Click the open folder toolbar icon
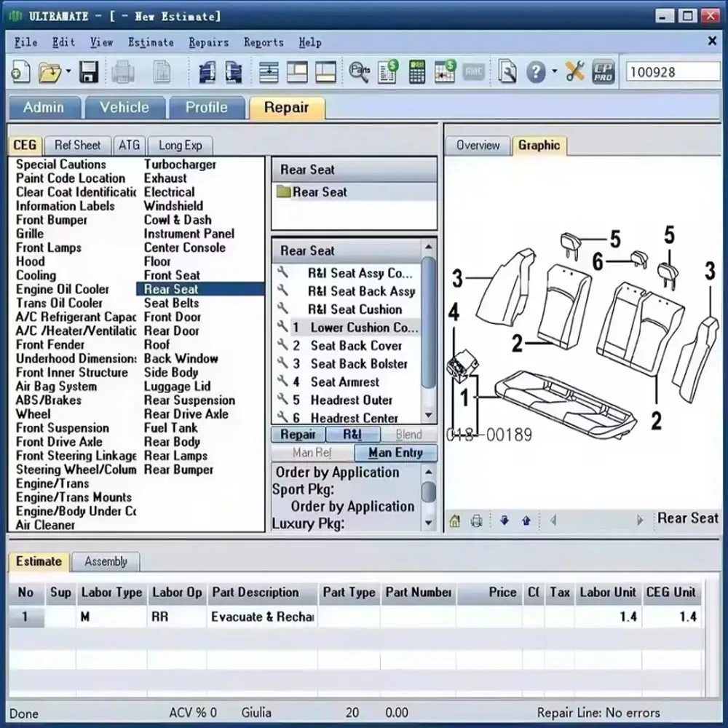Image resolution: width=728 pixels, height=728 pixels. (50, 72)
